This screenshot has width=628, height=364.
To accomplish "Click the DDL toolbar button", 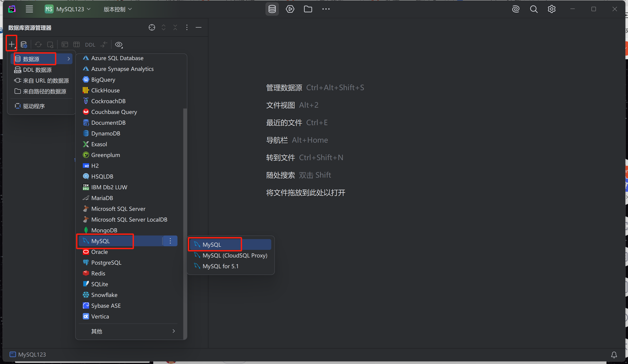I will [90, 45].
